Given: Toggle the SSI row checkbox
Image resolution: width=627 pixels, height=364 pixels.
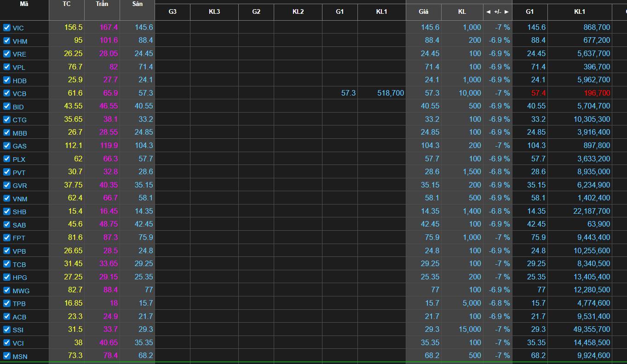Looking at the screenshot, I should pos(7,330).
